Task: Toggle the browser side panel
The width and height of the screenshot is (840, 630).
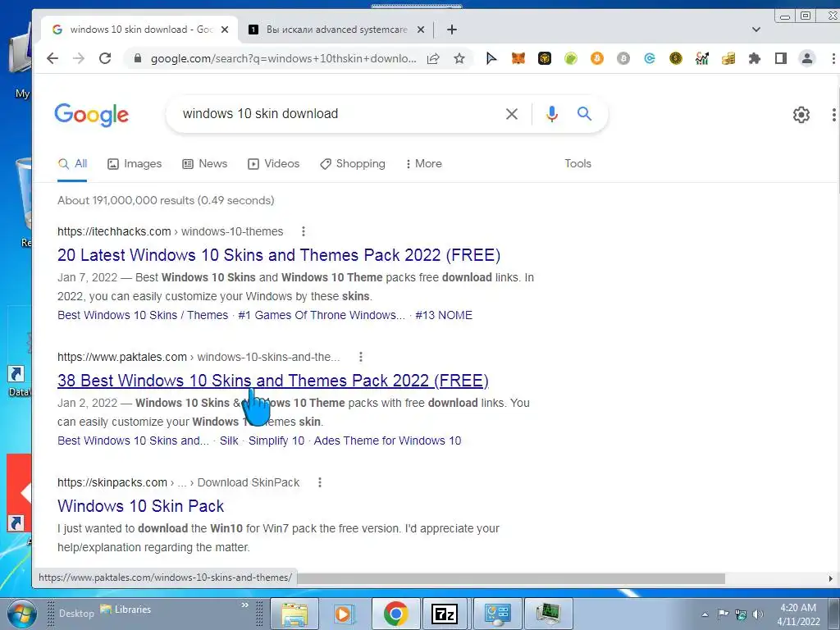Action: [781, 58]
